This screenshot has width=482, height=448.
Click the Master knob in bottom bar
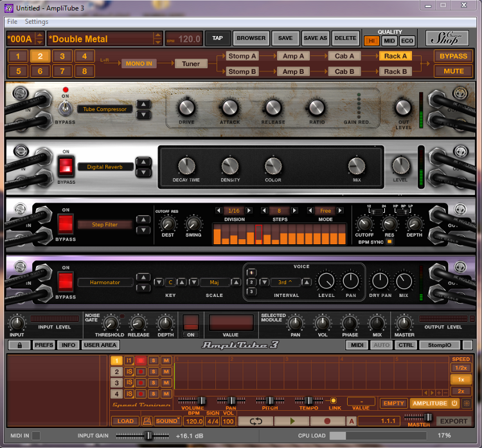pyautogui.click(x=404, y=323)
